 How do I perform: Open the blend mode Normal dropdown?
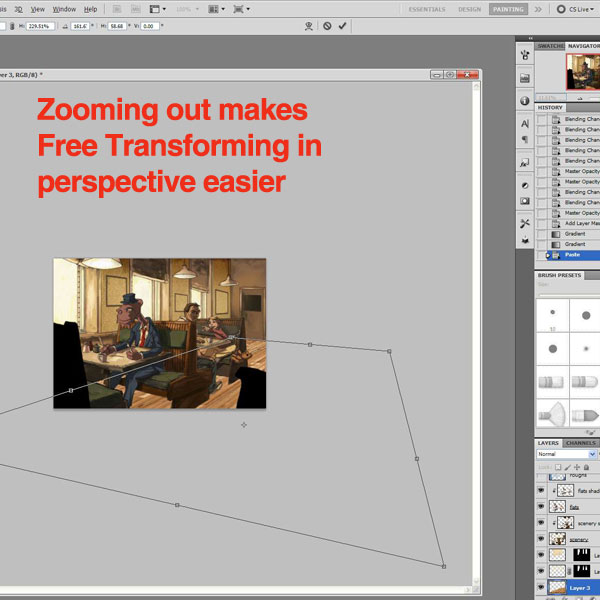click(566, 454)
